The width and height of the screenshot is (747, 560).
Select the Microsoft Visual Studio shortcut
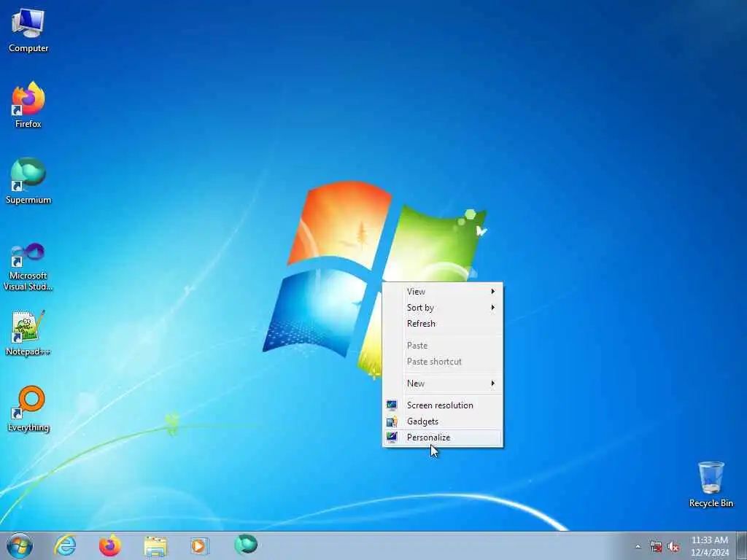[28, 267]
